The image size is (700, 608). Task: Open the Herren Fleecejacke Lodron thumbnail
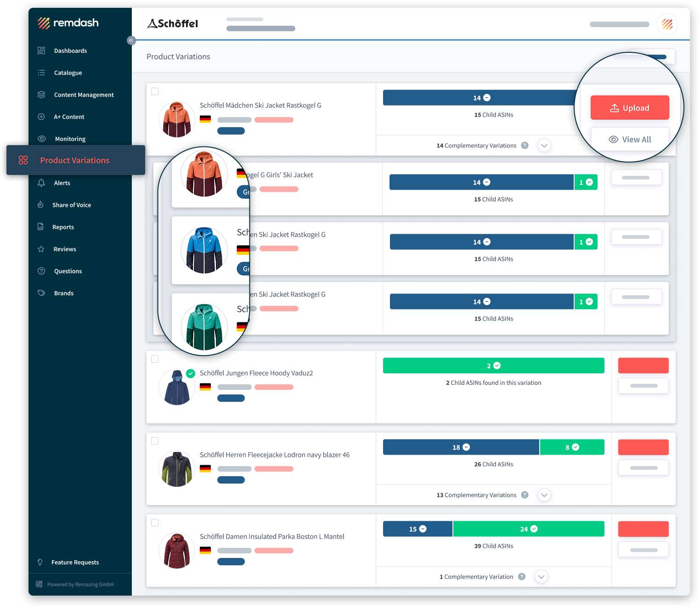point(177,469)
